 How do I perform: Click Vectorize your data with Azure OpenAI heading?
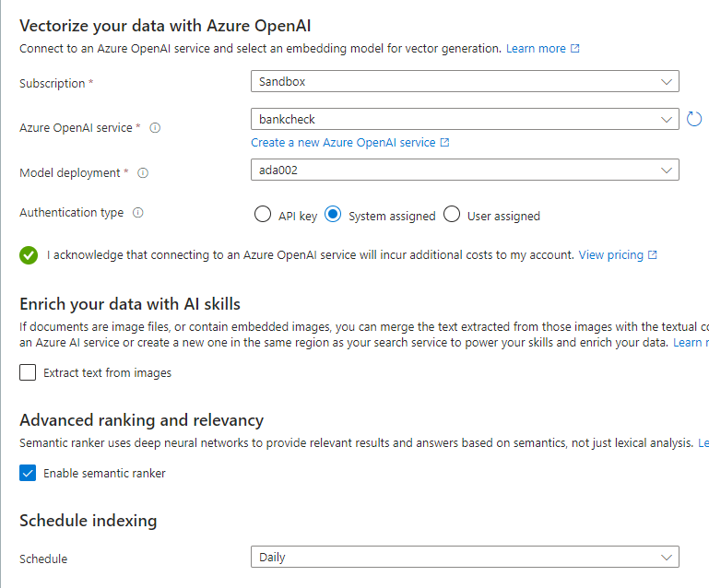[165, 26]
